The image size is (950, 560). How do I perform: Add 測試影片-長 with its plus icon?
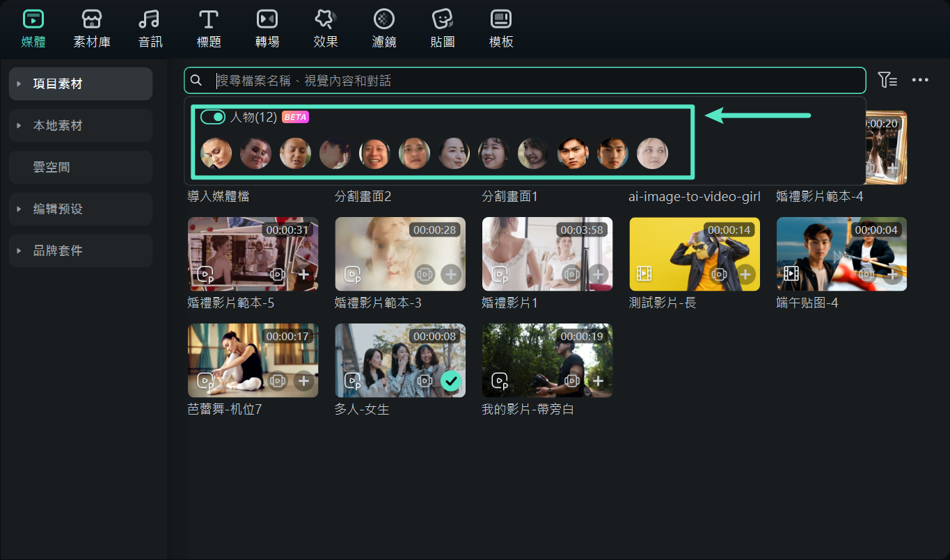(x=746, y=274)
